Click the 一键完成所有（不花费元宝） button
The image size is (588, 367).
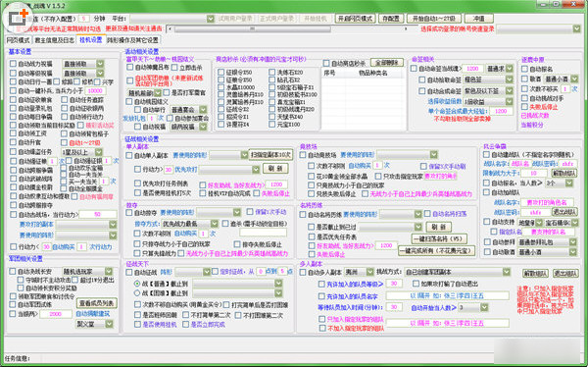click(x=436, y=250)
